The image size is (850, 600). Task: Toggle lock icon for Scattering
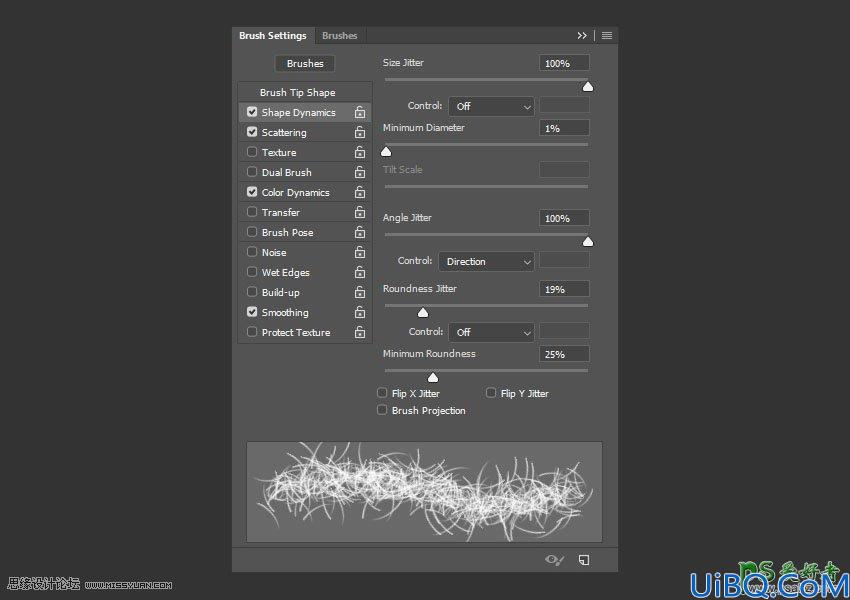pyautogui.click(x=360, y=132)
